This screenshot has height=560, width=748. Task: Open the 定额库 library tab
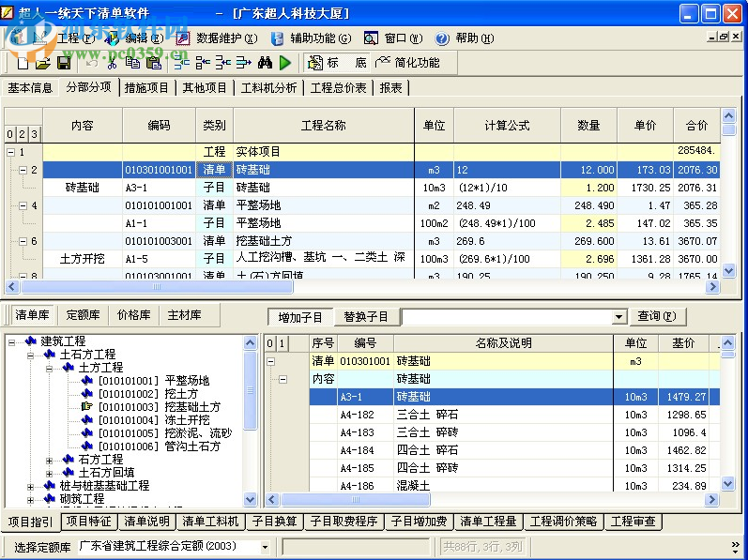click(x=83, y=314)
